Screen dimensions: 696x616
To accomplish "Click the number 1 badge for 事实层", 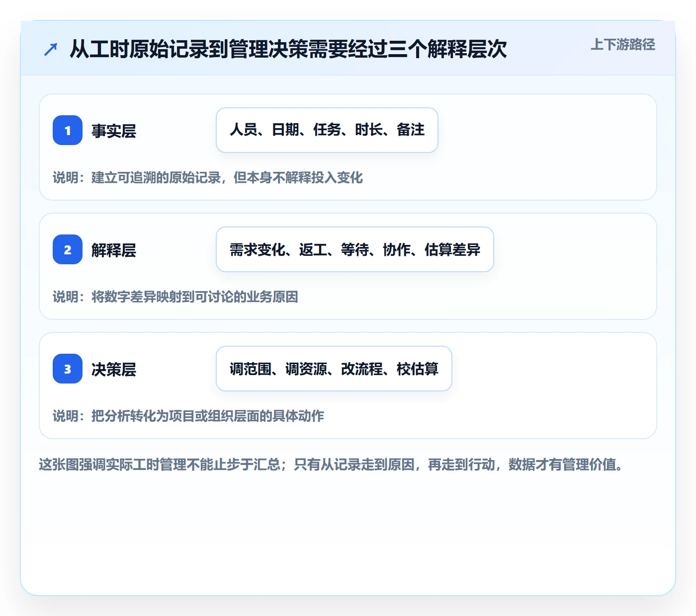I will (x=68, y=130).
